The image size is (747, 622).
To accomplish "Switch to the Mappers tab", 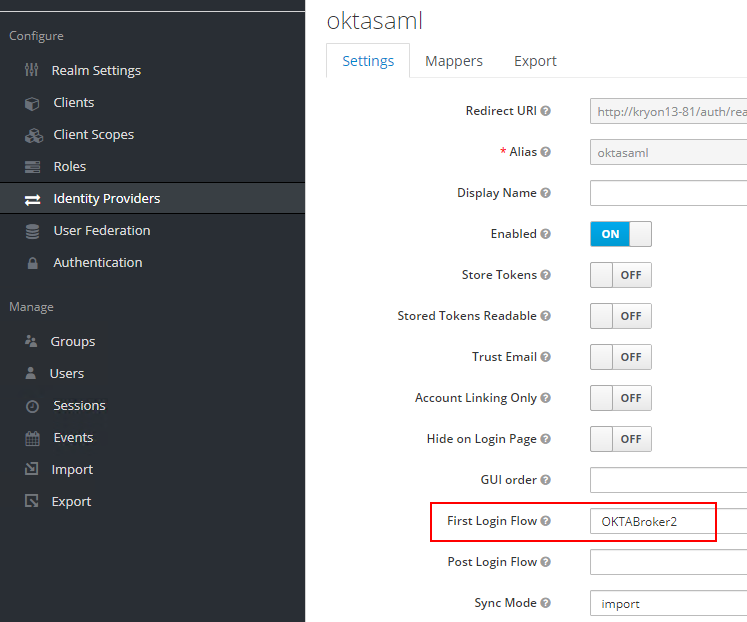I will 454,61.
